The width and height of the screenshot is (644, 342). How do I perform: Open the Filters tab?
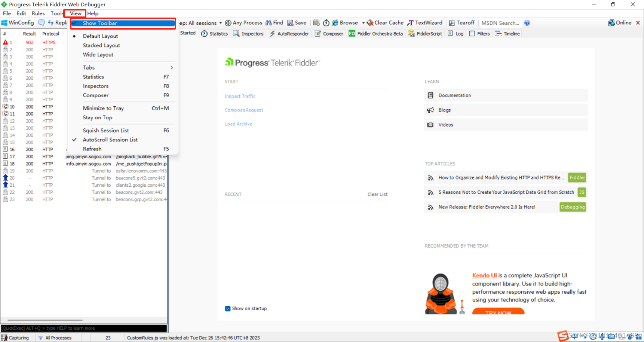[479, 34]
